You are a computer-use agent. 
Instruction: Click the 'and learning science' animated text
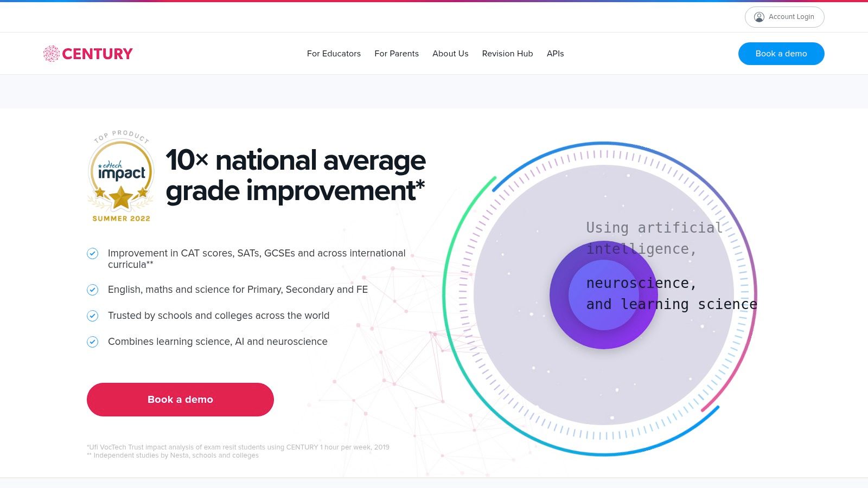pyautogui.click(x=672, y=304)
